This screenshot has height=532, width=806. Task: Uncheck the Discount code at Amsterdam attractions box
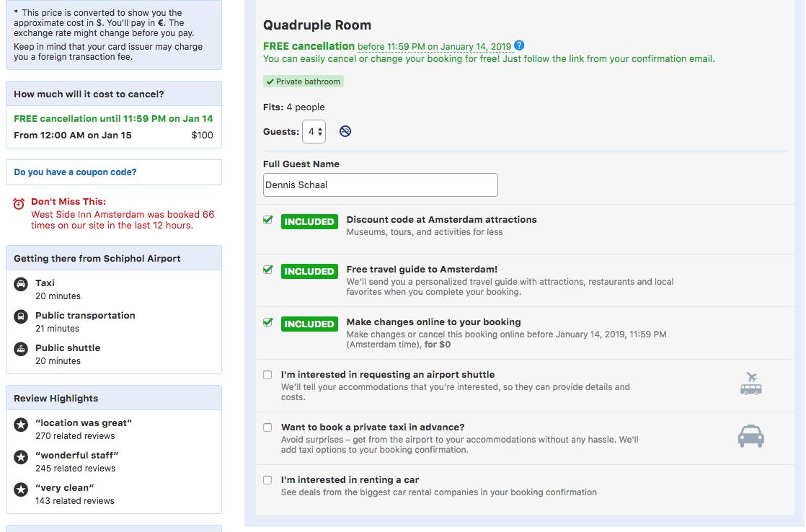(268, 220)
